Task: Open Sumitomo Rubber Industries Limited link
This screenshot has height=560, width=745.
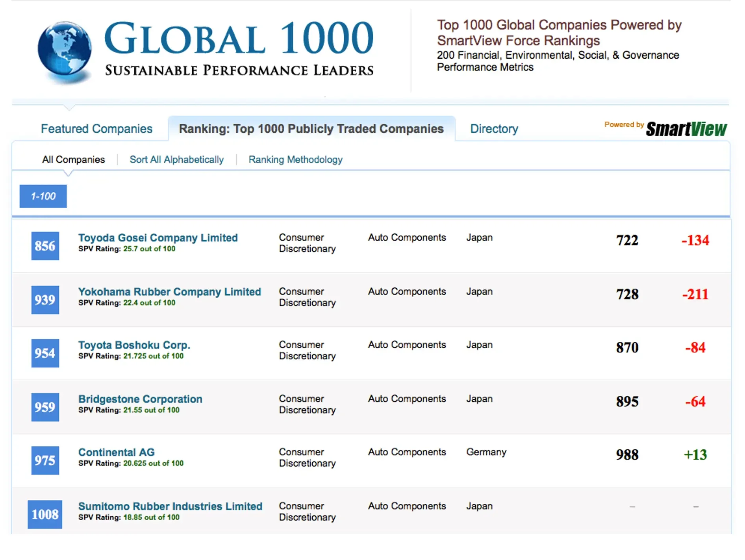Action: pos(170,506)
